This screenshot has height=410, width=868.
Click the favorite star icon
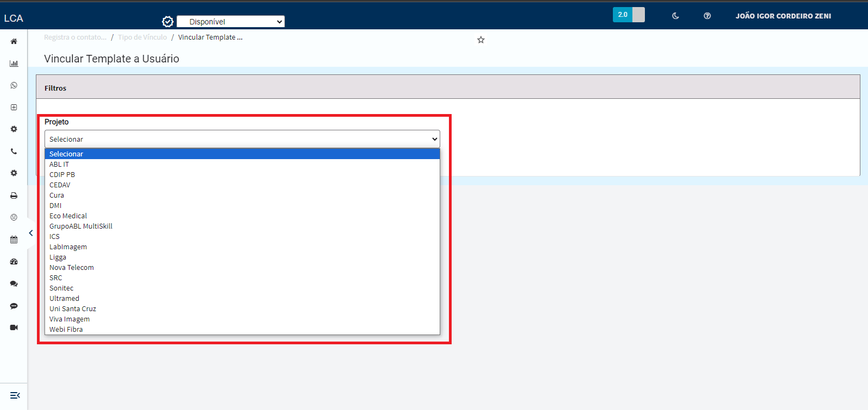481,40
